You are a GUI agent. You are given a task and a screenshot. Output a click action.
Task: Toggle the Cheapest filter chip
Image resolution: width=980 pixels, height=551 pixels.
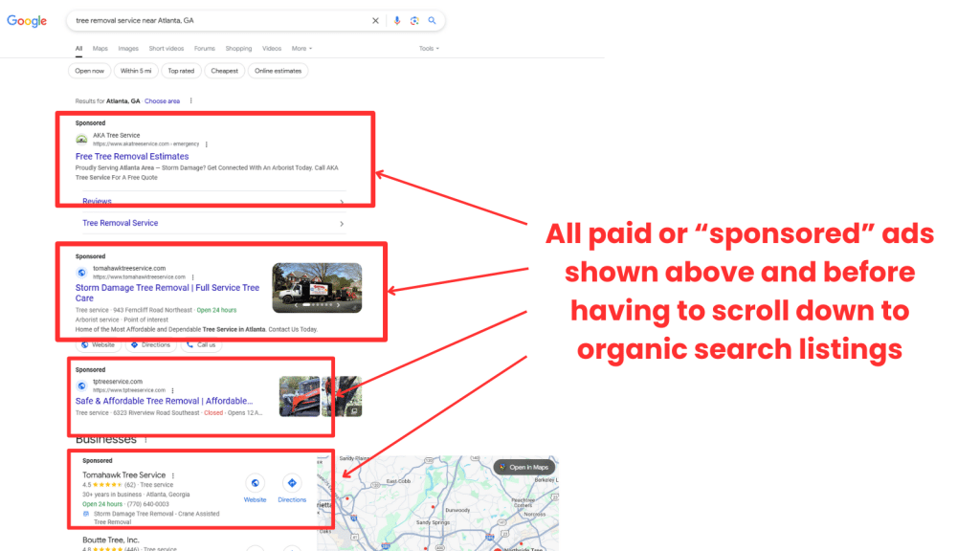click(224, 71)
